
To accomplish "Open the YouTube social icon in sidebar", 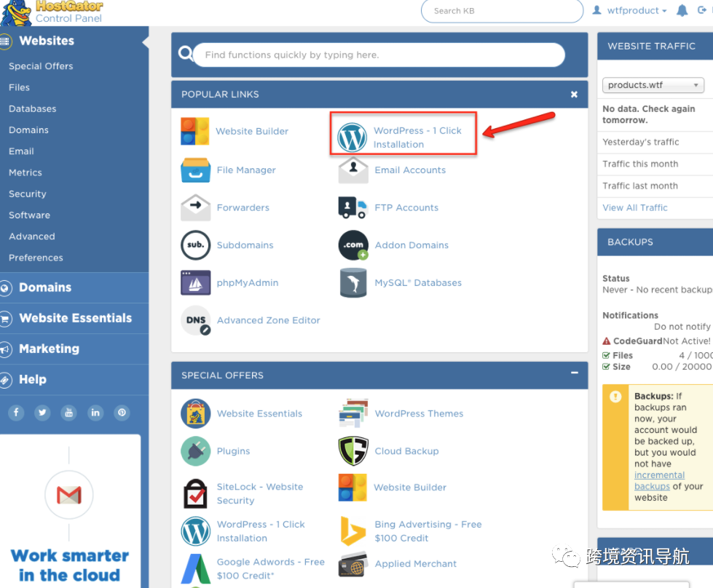I will [68, 413].
